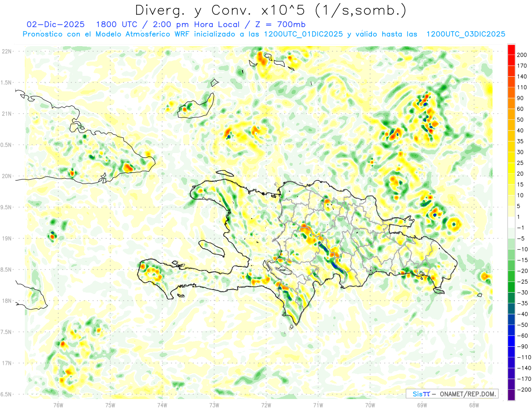The image size is (532, 411).
Task: Click the '69W' longitude label
Action: tap(422, 405)
